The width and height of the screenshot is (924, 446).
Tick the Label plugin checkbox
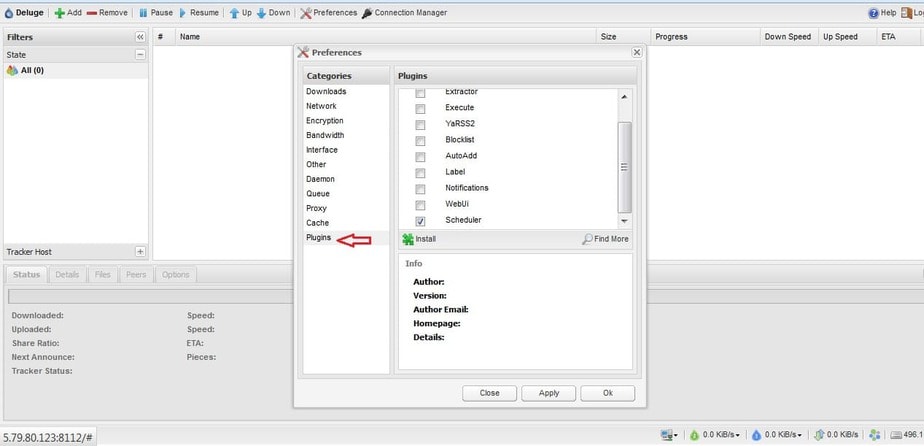(x=420, y=173)
